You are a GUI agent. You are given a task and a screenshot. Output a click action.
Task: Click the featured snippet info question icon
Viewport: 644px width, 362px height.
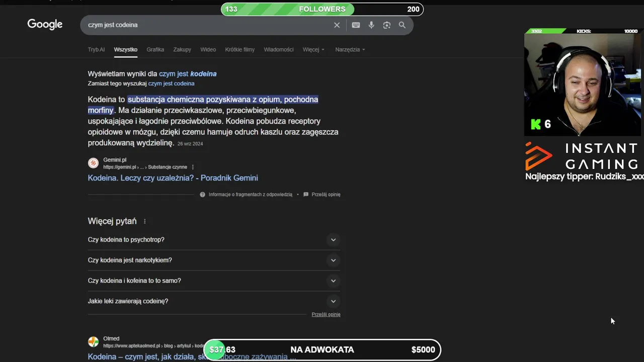point(203,195)
